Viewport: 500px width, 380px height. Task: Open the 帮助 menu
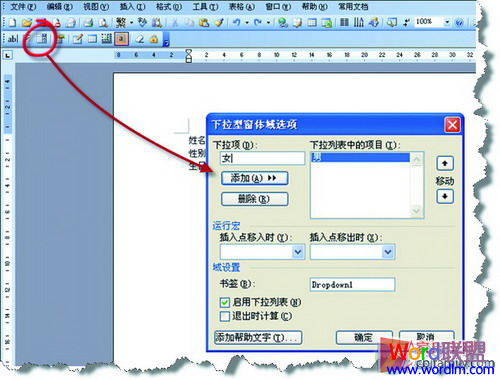tap(314, 7)
